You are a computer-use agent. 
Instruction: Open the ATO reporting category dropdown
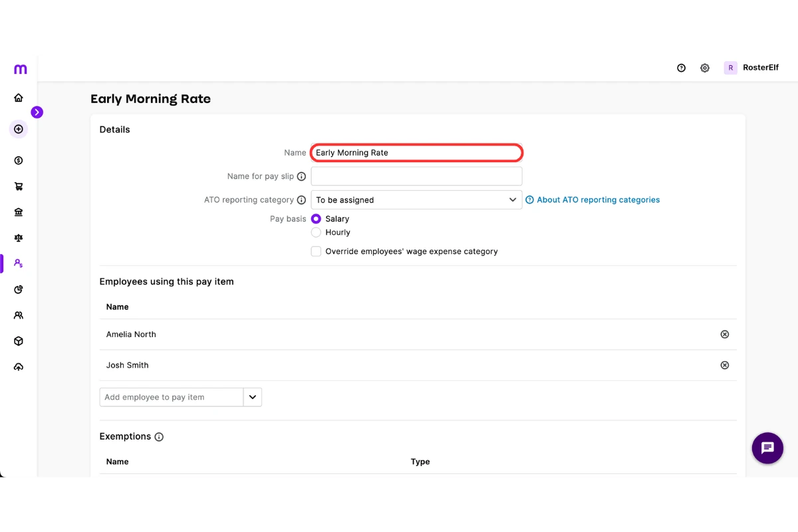pyautogui.click(x=417, y=199)
